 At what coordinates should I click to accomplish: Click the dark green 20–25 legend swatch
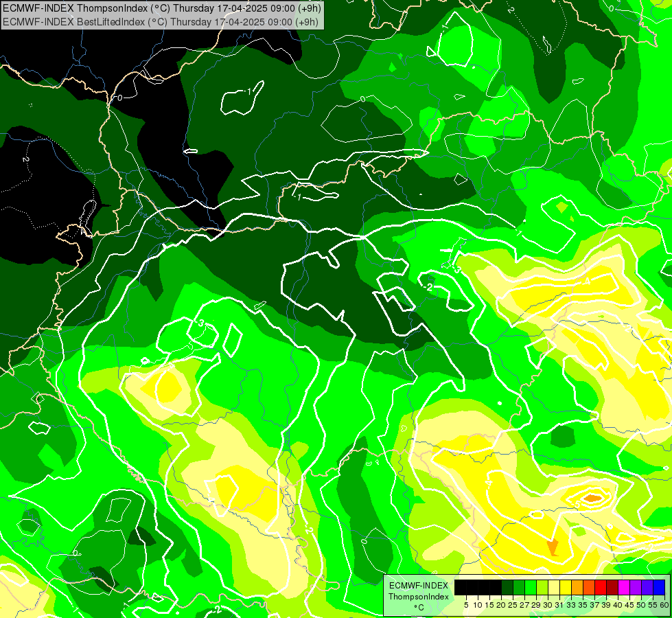coord(507,587)
